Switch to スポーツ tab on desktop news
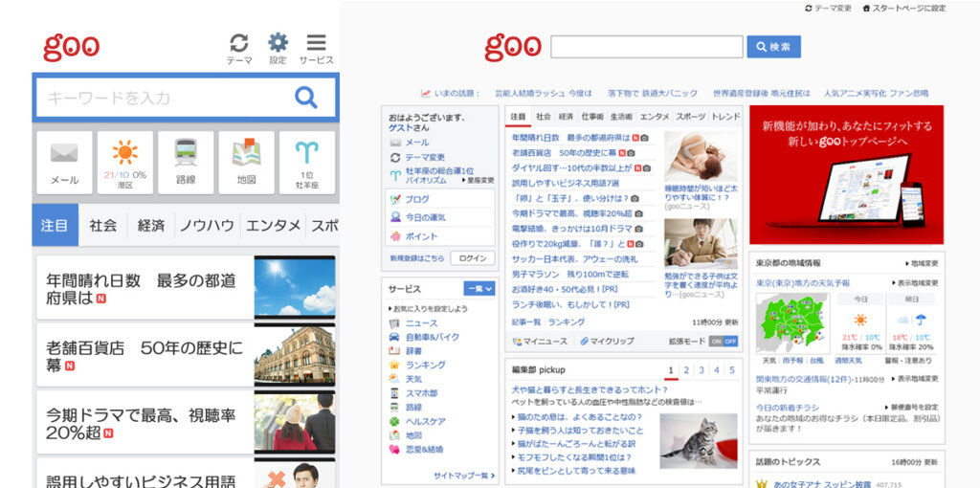Image resolution: width=980 pixels, height=488 pixels. pyautogui.click(x=691, y=117)
